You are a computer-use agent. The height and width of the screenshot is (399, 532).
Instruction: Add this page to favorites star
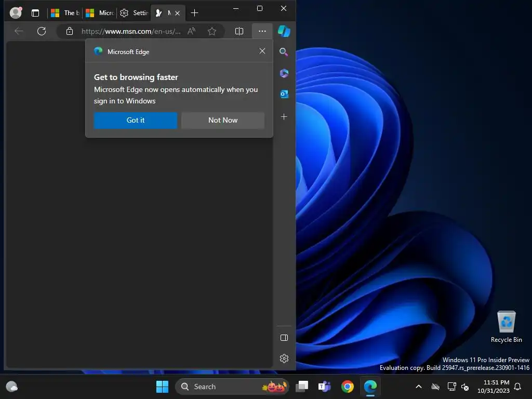[212, 31]
